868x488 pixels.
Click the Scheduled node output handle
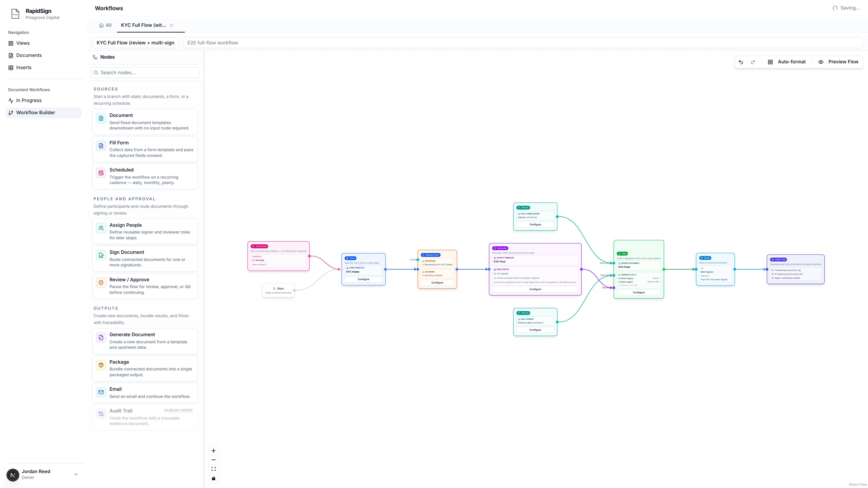pos(309,256)
